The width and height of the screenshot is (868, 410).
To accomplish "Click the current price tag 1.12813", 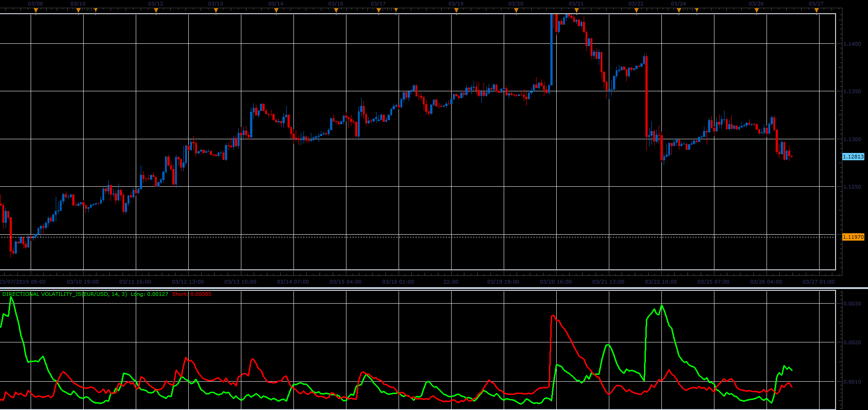I will (x=853, y=157).
